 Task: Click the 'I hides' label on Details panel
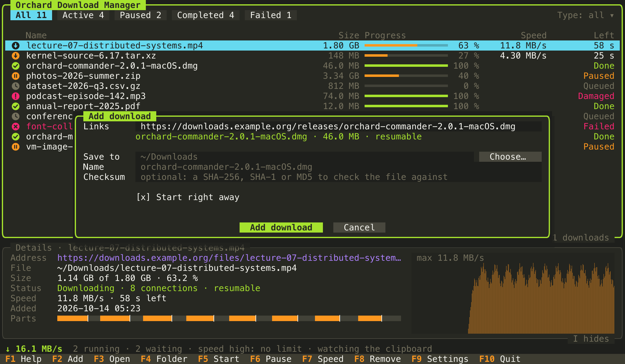pyautogui.click(x=591, y=339)
